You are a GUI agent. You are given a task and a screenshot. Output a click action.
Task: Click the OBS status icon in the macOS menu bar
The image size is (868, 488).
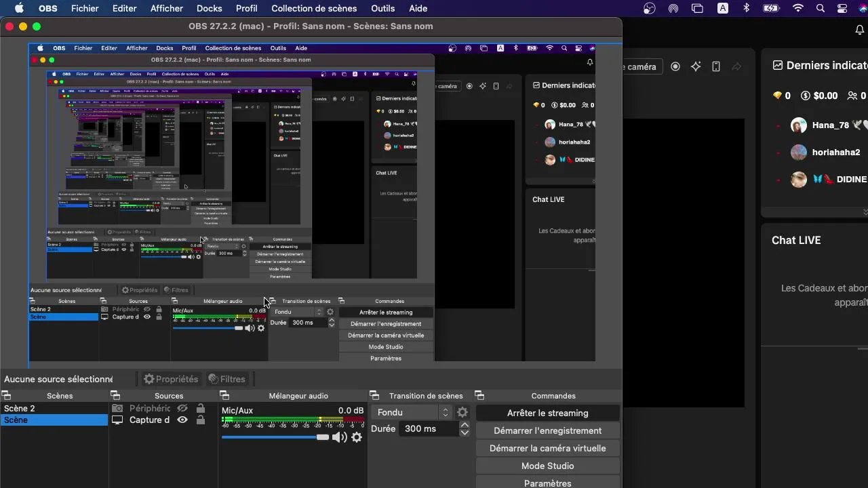[650, 8]
